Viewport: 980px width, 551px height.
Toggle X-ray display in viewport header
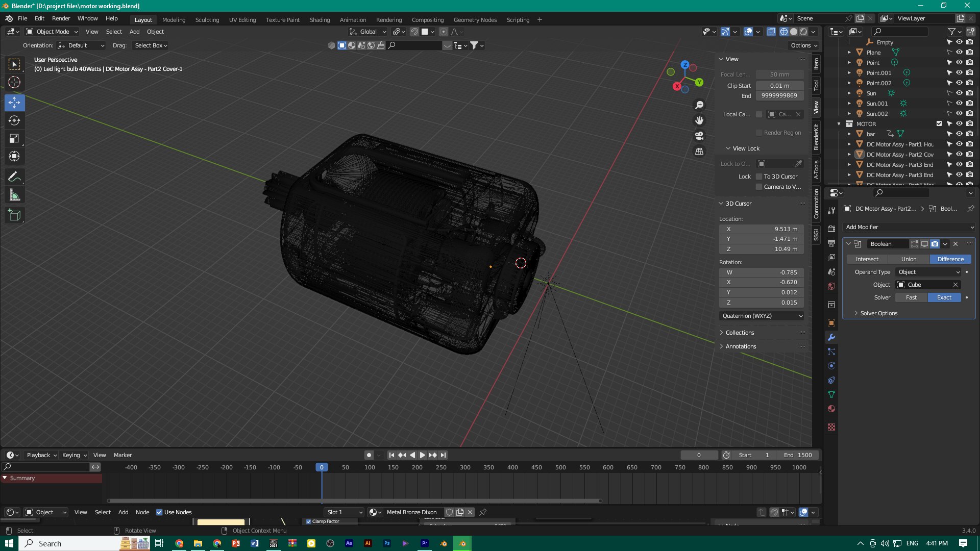click(771, 32)
